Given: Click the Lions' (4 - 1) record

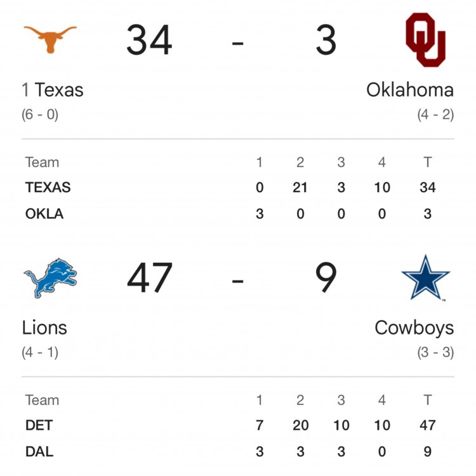Looking at the screenshot, I should click(x=40, y=352).
